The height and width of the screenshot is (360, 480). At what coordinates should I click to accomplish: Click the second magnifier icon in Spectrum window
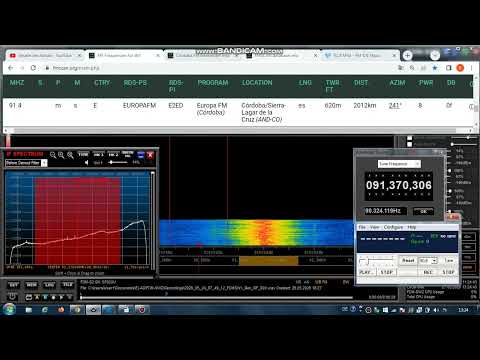pos(61,155)
